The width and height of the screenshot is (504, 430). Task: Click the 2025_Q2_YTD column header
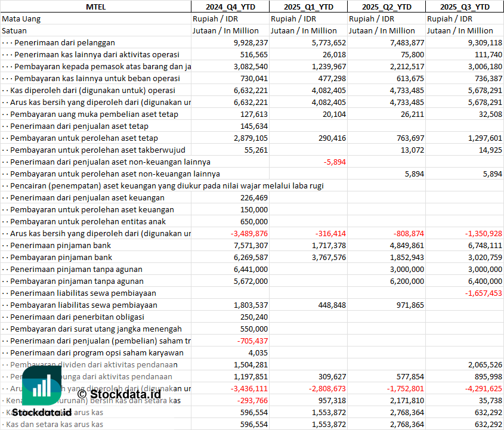386,7
